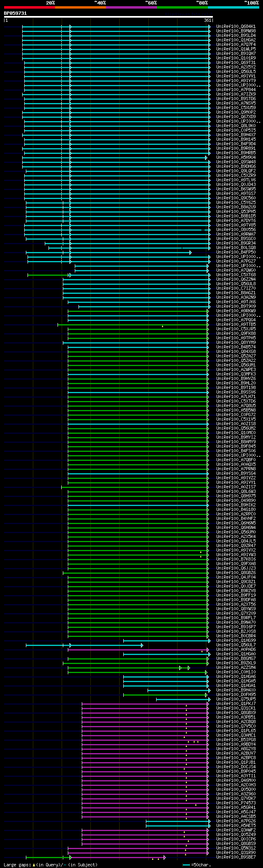Select the UniRef100_Q56UL7 label
This screenshot has height=868, width=263.
(236, 645)
